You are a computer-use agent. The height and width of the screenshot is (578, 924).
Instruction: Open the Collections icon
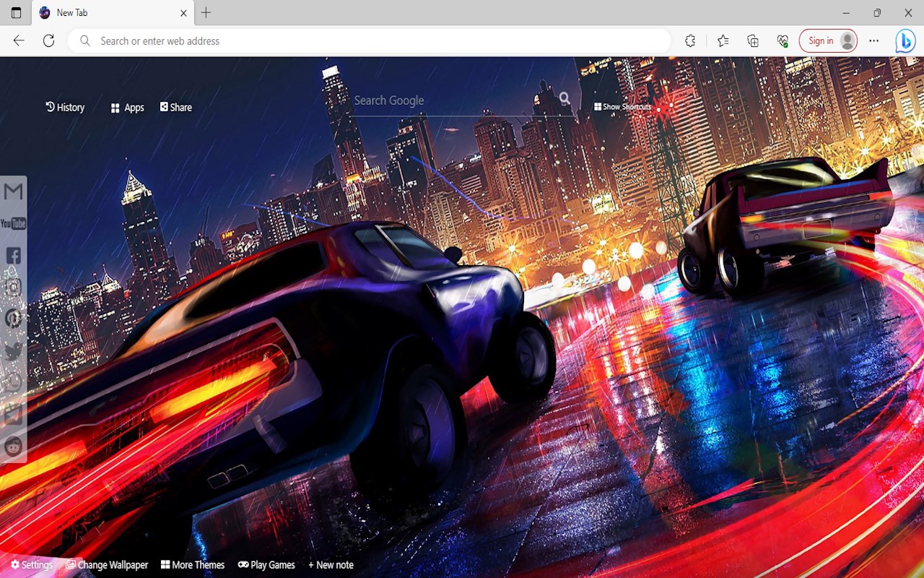click(x=753, y=41)
